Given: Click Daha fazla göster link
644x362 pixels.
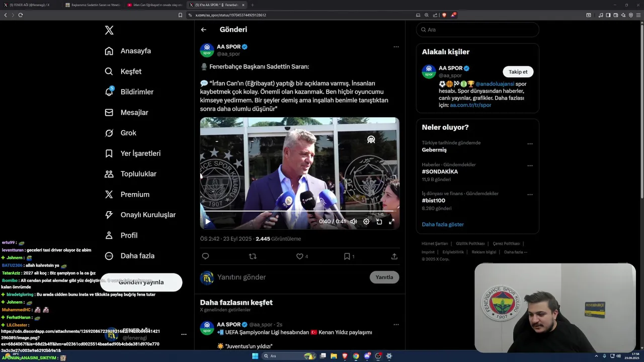Looking at the screenshot, I should coord(443,224).
